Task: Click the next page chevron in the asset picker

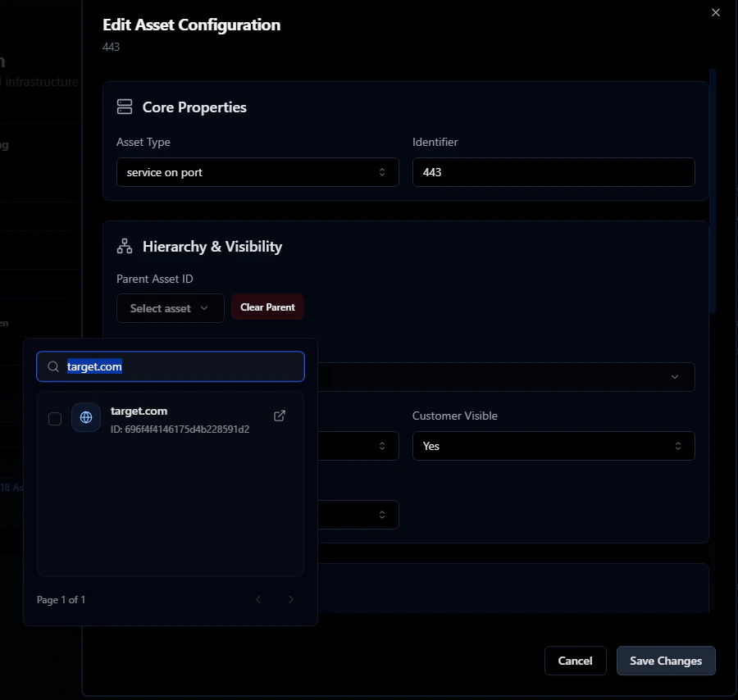Action: (x=290, y=599)
